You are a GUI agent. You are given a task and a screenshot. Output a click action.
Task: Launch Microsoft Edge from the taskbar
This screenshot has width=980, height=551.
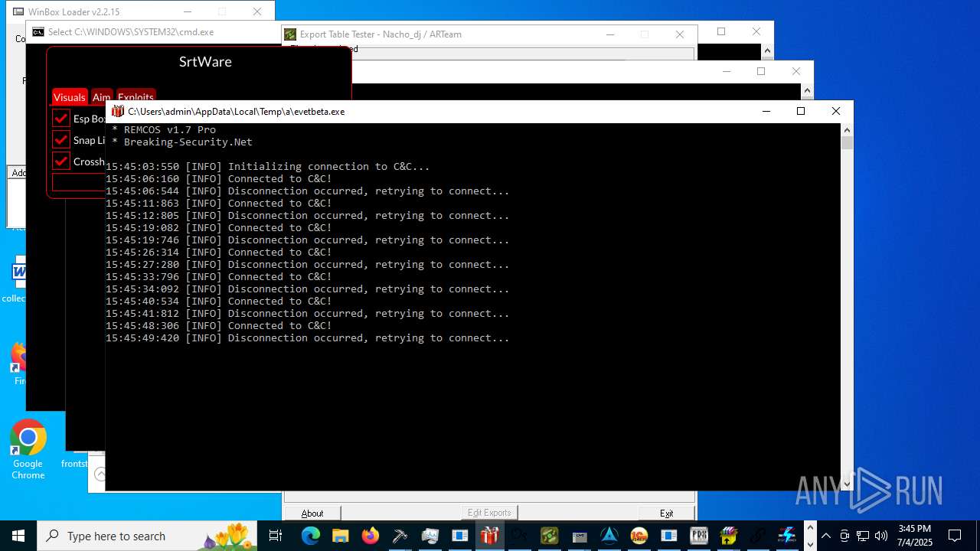click(310, 536)
